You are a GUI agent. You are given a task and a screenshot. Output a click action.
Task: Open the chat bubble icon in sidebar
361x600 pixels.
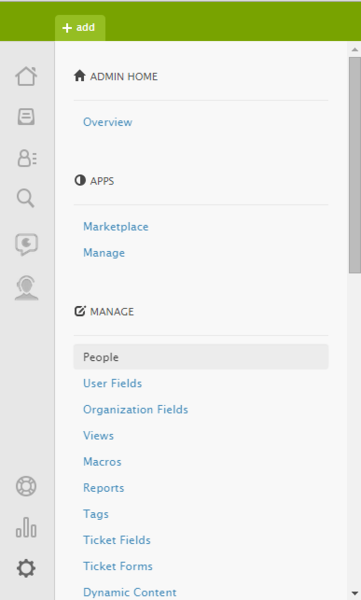[26, 244]
